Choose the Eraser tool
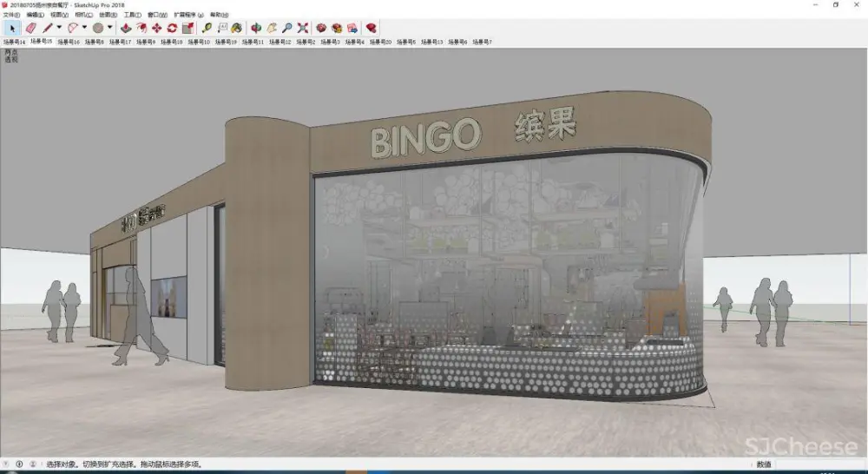Image resolution: width=868 pixels, height=474 pixels. pos(30,28)
